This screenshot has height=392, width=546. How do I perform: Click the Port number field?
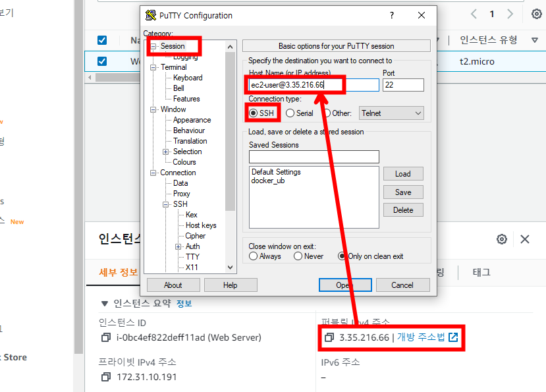pos(403,85)
